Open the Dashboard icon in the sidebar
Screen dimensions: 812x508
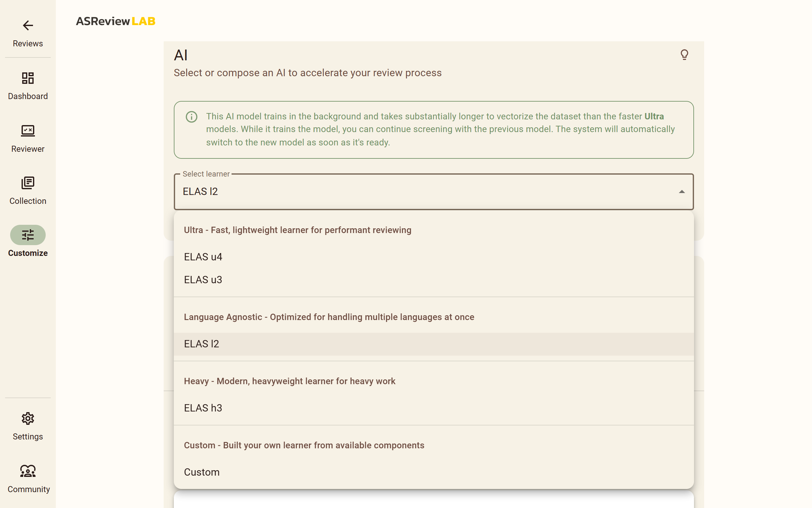(x=28, y=78)
